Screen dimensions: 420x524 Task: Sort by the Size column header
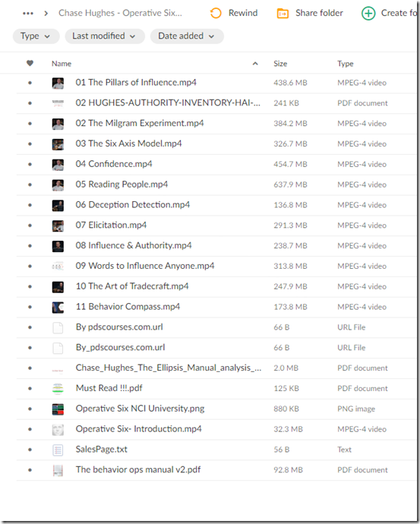pos(280,64)
